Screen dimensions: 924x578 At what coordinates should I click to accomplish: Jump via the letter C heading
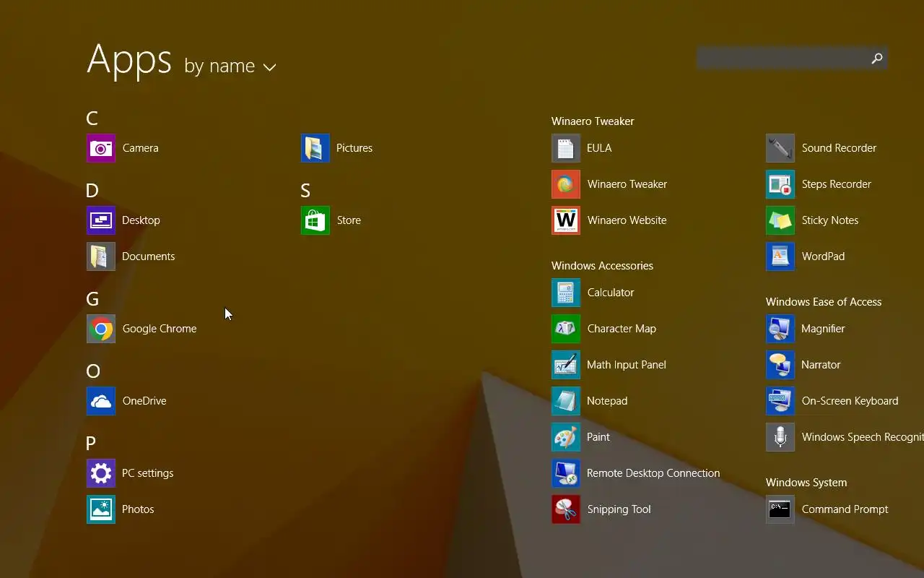tap(92, 118)
